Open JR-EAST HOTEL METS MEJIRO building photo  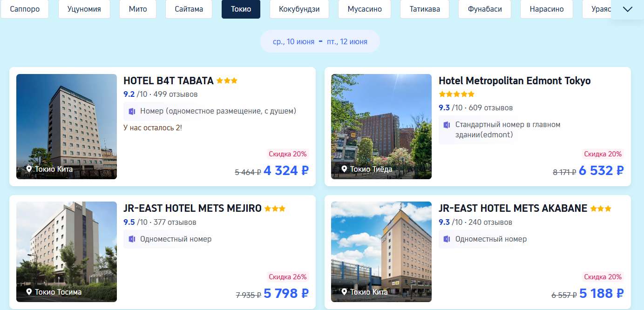tap(67, 252)
